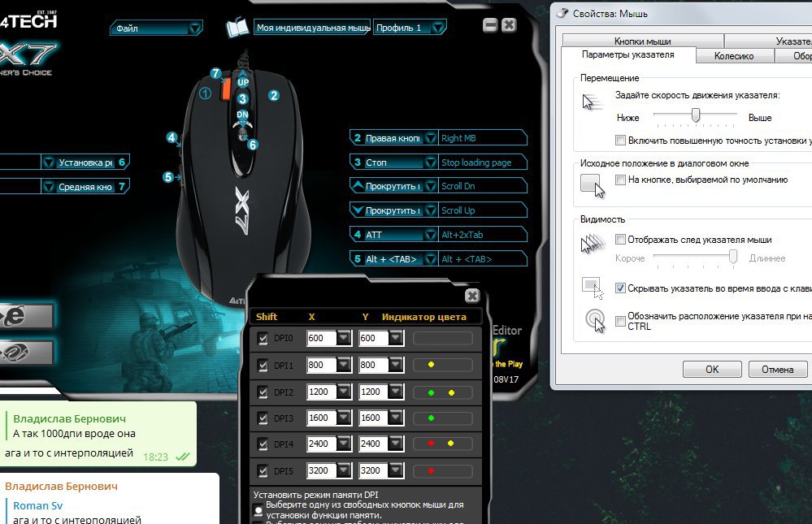Check На кнопке, выбираемой по умолчанию
Screen dimensions: 812x524
(620, 180)
